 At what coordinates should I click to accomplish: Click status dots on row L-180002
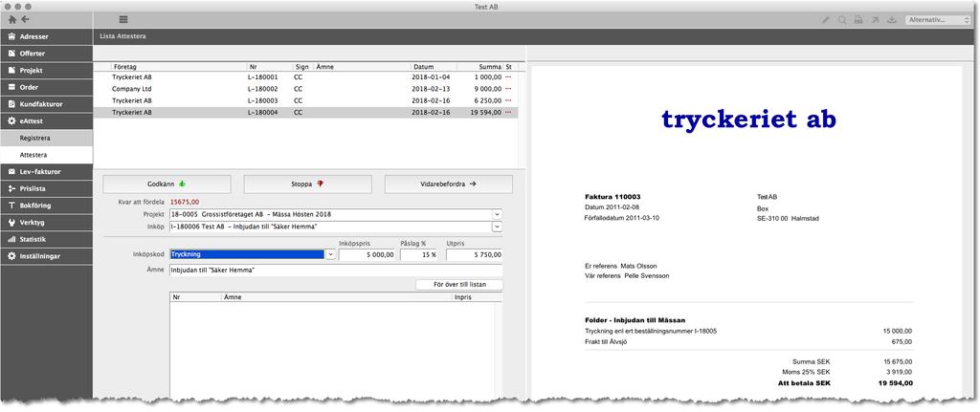click(508, 89)
